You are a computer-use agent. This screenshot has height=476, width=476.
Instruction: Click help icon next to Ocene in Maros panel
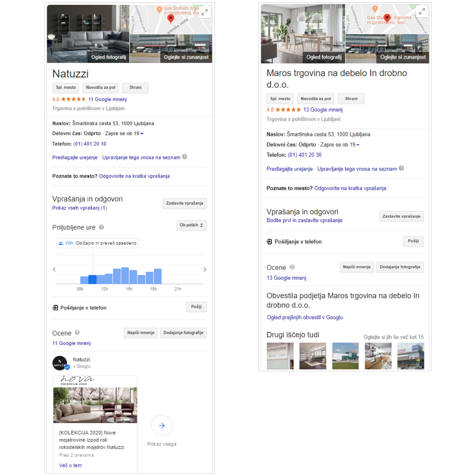292,267
